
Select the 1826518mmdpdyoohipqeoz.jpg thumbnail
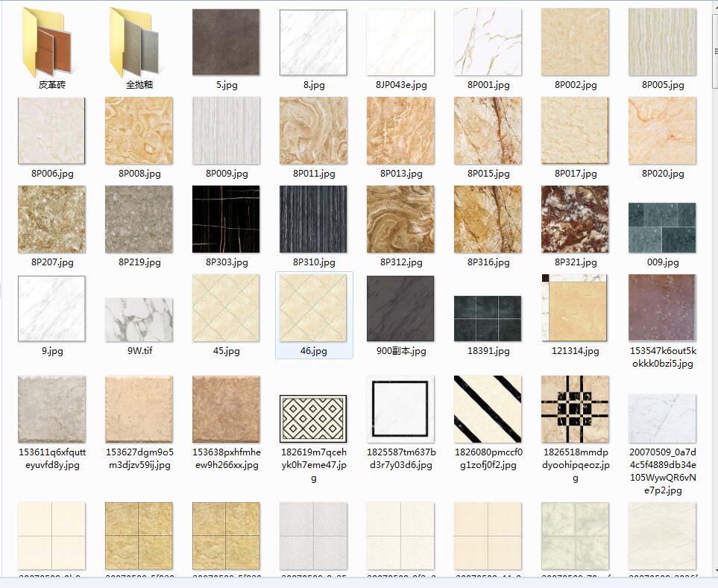[575, 409]
